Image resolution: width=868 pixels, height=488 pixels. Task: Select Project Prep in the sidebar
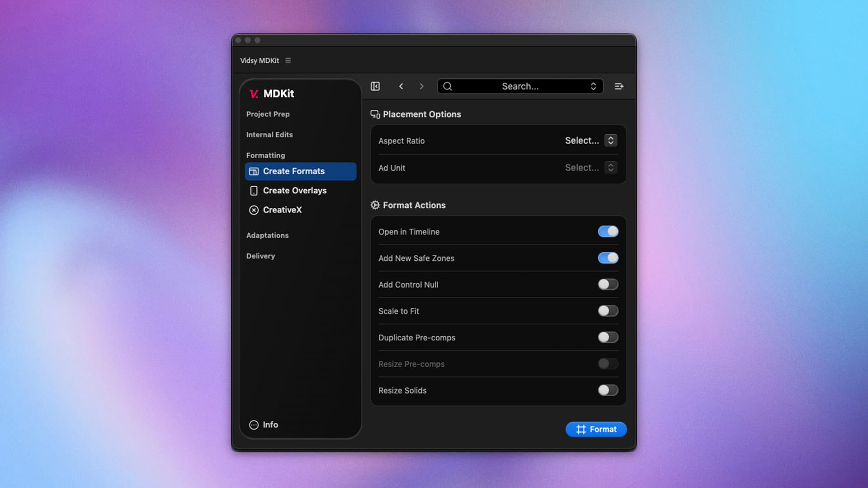pyautogui.click(x=268, y=114)
